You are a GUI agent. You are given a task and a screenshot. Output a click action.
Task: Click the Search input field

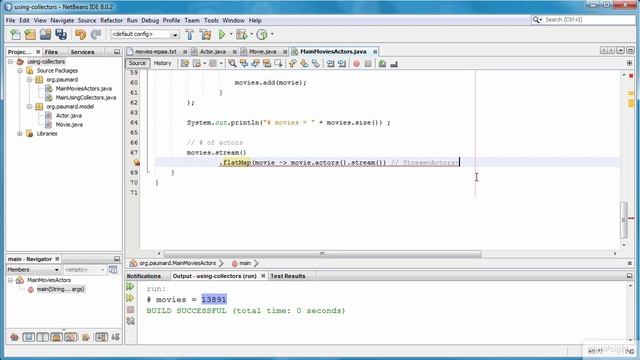click(588, 20)
